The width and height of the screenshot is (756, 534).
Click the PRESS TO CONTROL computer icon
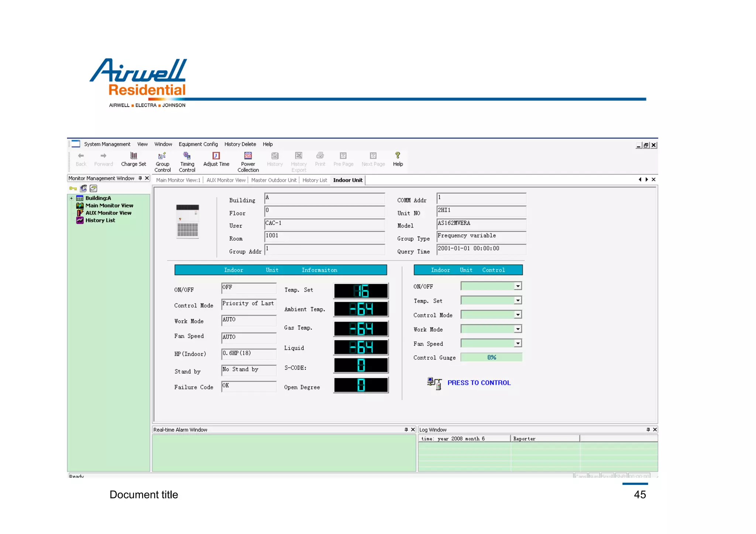click(434, 383)
